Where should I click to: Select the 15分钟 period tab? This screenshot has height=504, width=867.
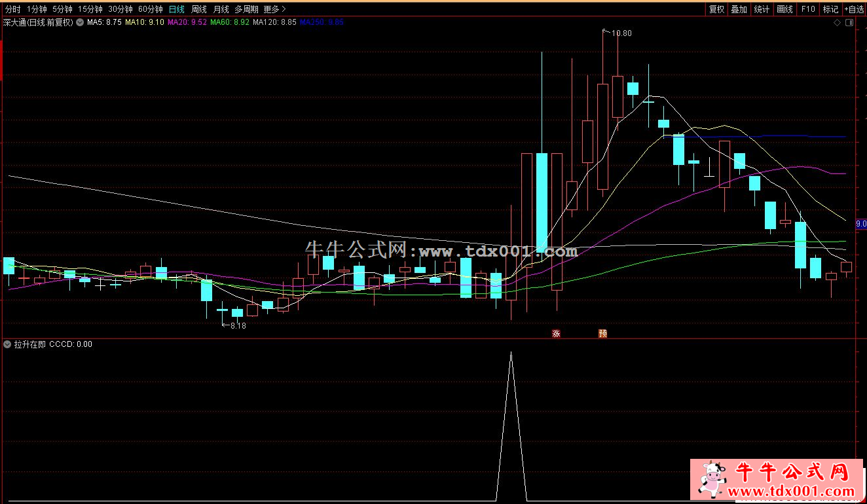(90, 10)
